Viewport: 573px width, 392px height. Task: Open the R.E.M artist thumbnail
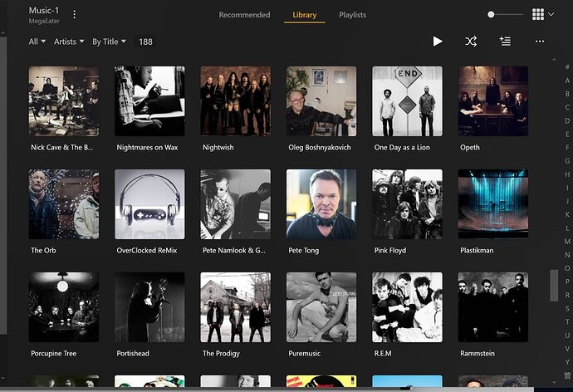coord(407,307)
